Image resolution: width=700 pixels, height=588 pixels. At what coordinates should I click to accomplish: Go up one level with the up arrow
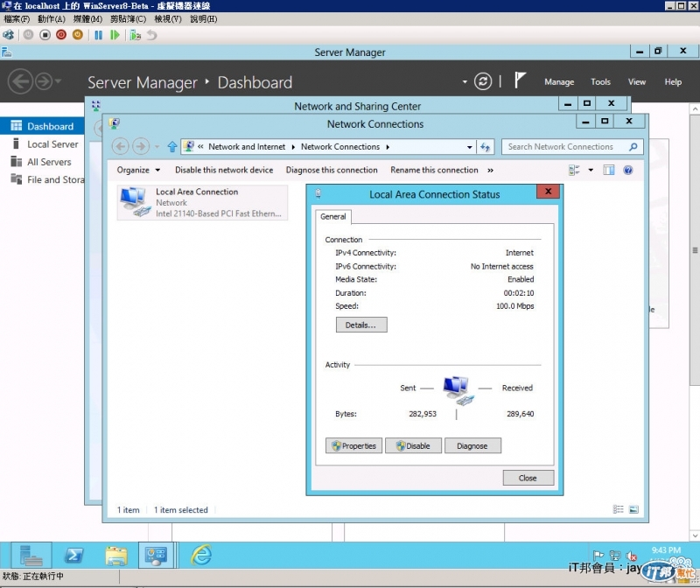tap(171, 146)
